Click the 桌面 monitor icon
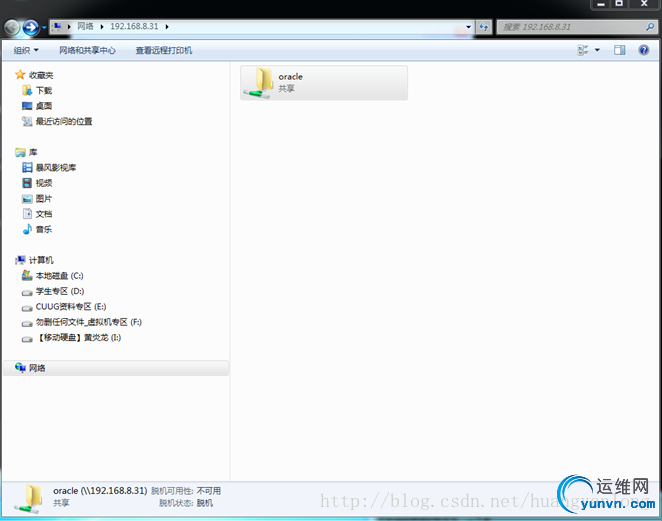This screenshot has height=521, width=662. pos(27,106)
